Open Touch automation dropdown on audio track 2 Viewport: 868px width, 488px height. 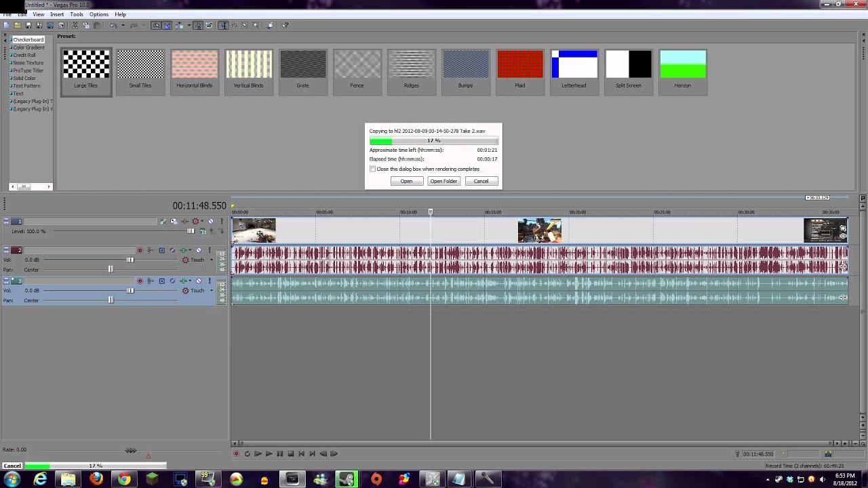[x=211, y=260]
